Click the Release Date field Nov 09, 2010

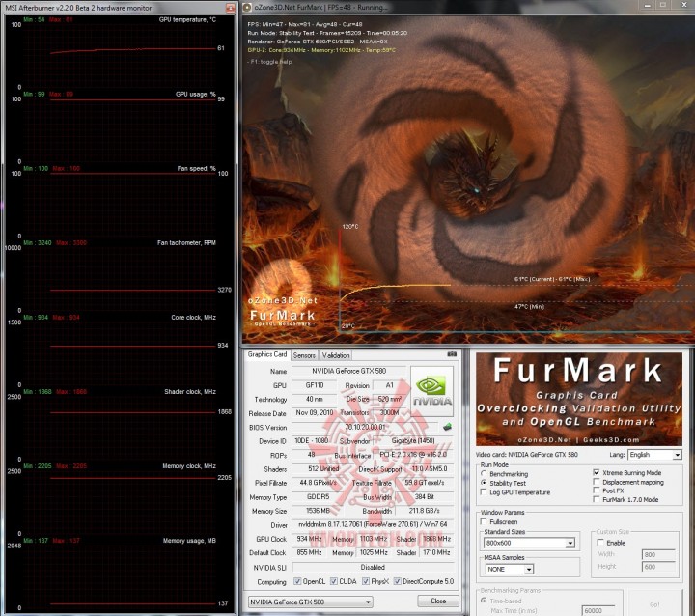click(315, 413)
